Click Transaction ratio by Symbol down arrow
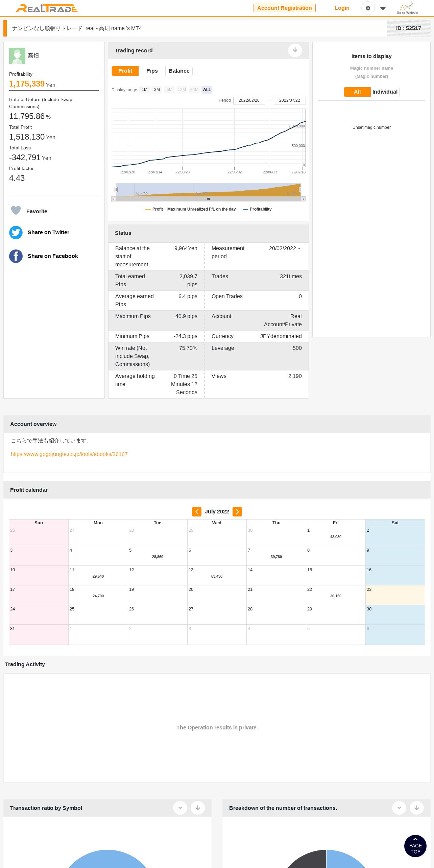The height and width of the screenshot is (868, 434). click(198, 808)
